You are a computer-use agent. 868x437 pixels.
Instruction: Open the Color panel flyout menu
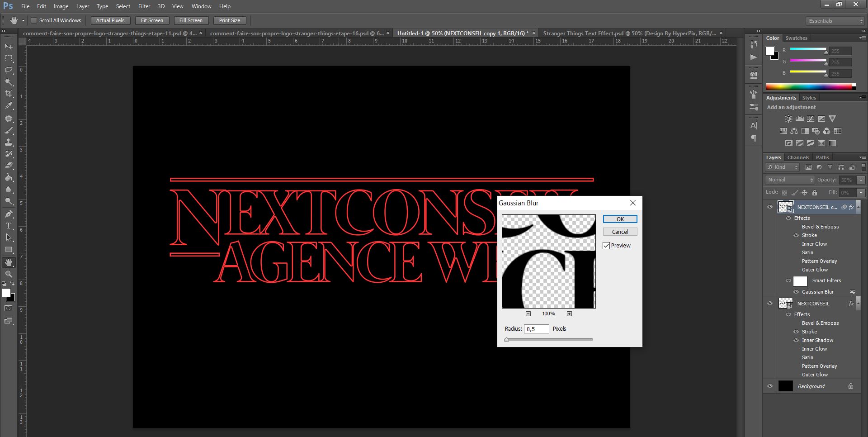pyautogui.click(x=863, y=38)
